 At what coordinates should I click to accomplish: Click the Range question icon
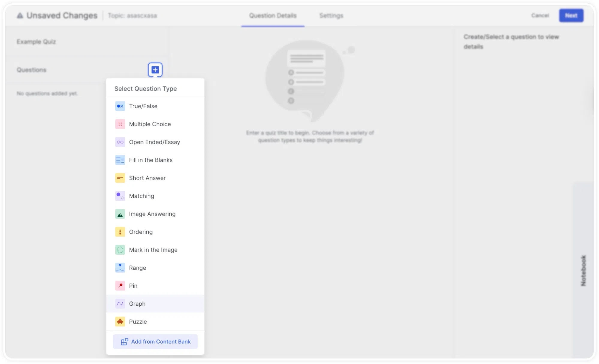click(120, 268)
